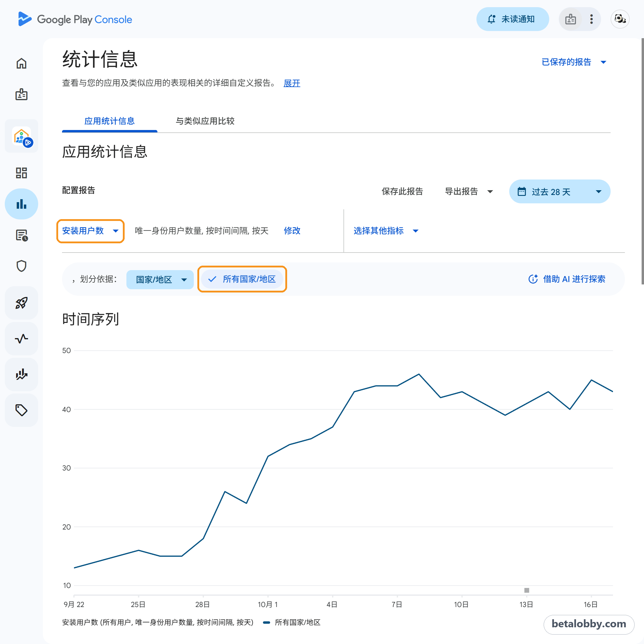Image resolution: width=644 pixels, height=644 pixels.
Task: Switch to the 与类似应用比较 tab
Action: [x=205, y=121]
